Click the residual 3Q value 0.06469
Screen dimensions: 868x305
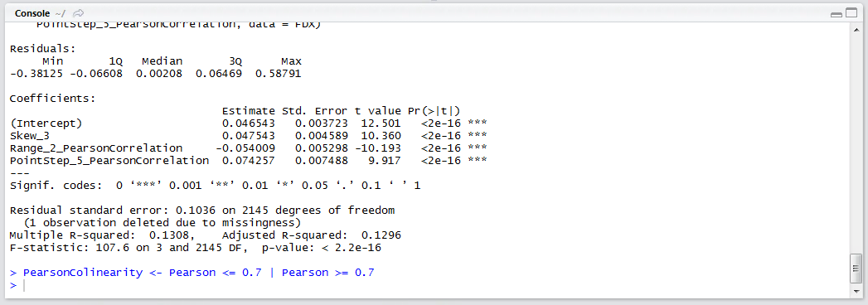click(x=219, y=74)
